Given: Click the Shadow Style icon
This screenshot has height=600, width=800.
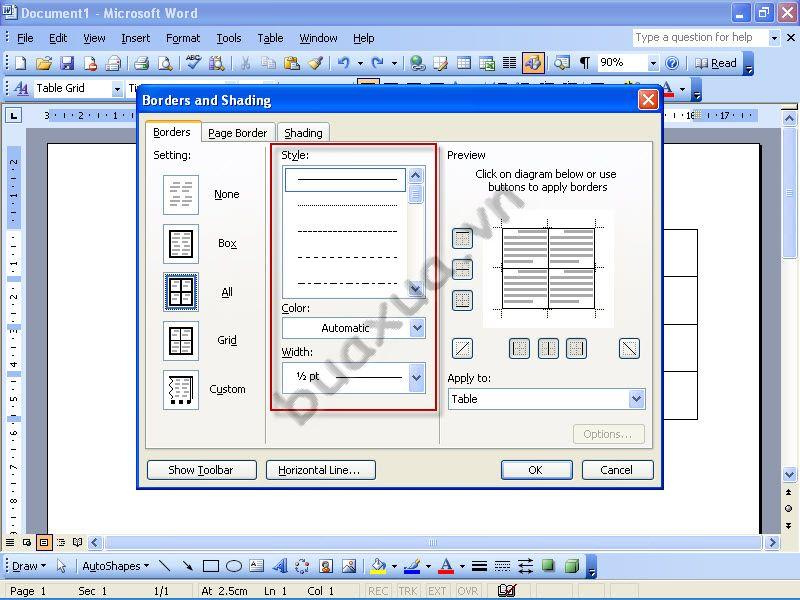Looking at the screenshot, I should click(548, 566).
